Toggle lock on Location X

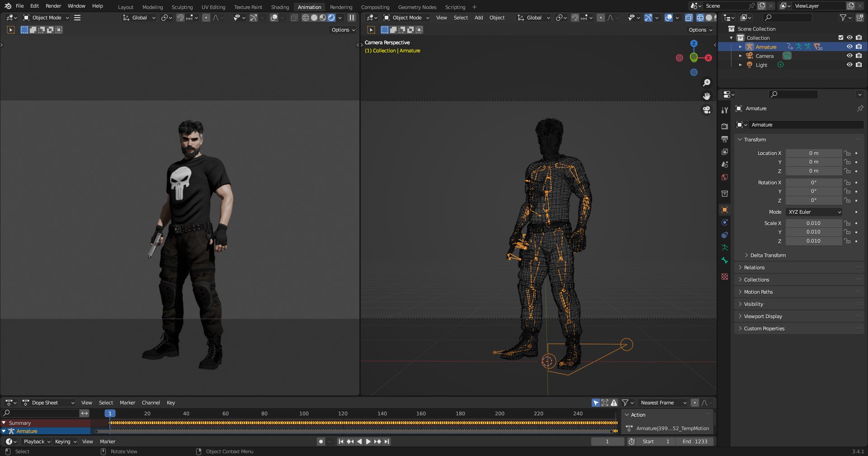[848, 153]
